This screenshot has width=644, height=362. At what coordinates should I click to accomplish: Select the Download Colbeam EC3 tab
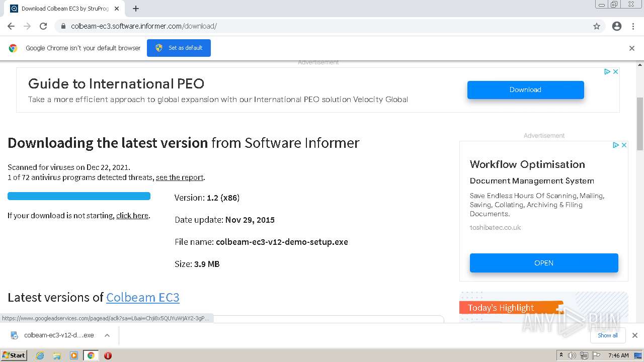(65, 9)
